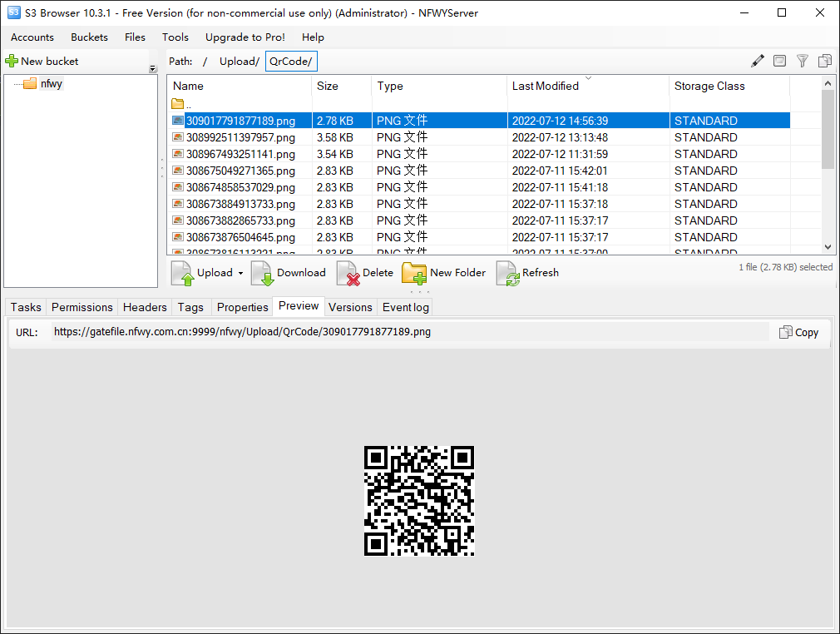Open the Tools menu

coord(175,37)
